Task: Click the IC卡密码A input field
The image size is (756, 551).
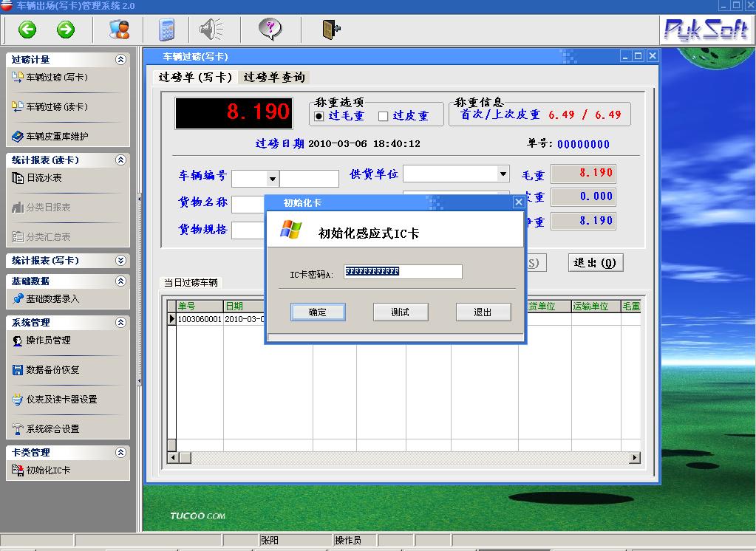Action: 403,272
